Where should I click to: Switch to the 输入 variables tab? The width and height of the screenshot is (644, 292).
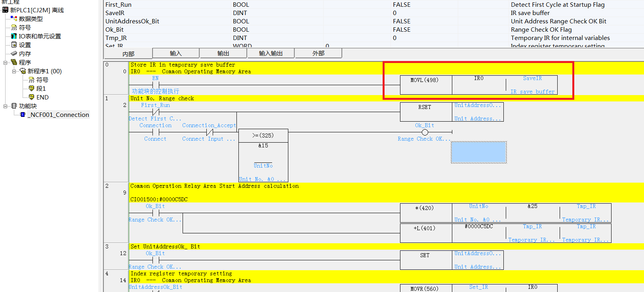(175, 53)
